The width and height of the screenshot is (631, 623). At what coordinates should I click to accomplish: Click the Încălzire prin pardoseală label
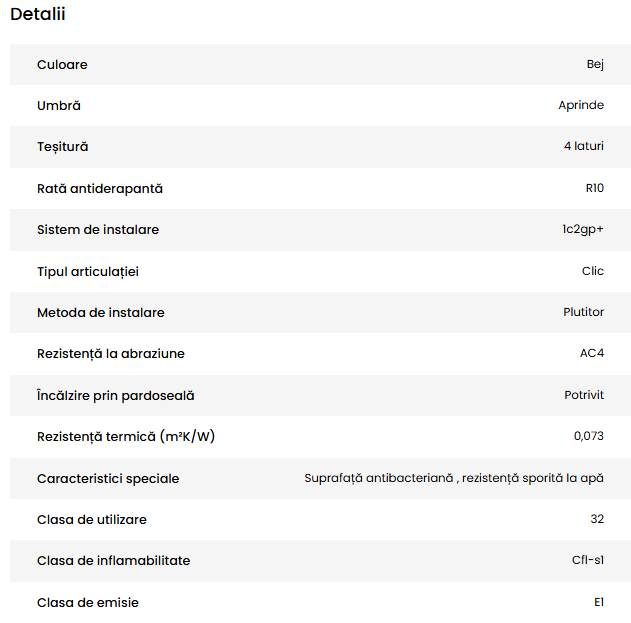pyautogui.click(x=116, y=396)
